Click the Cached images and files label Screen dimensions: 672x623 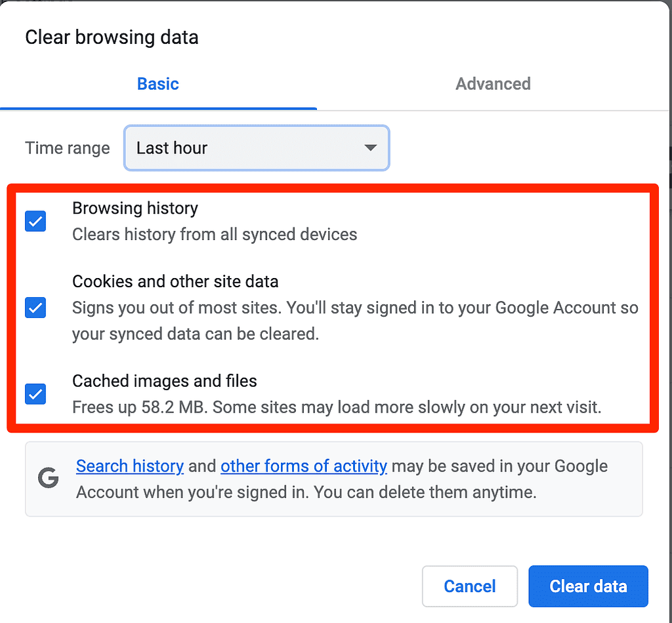(x=165, y=380)
